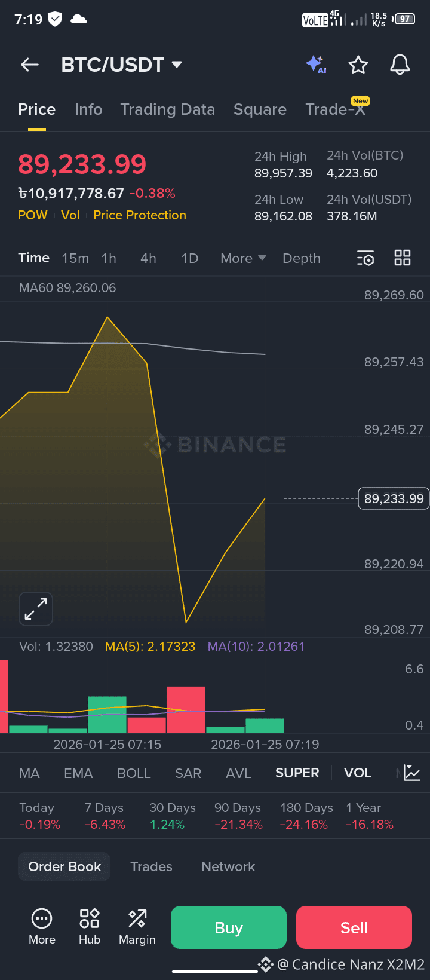The width and height of the screenshot is (430, 980).
Task: Tap the 24h Vol(USDT) 378.16M
Action: point(352,216)
